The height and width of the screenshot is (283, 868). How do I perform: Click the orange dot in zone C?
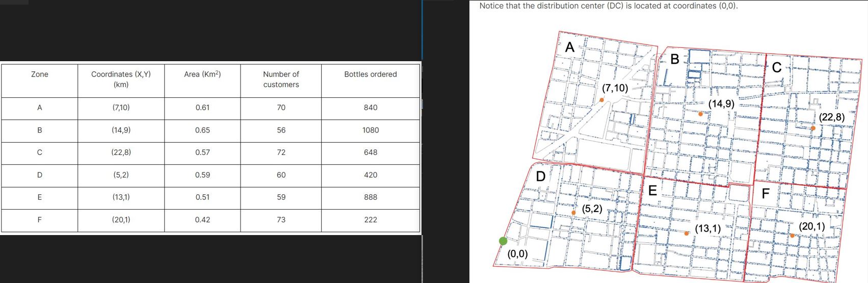(x=813, y=128)
